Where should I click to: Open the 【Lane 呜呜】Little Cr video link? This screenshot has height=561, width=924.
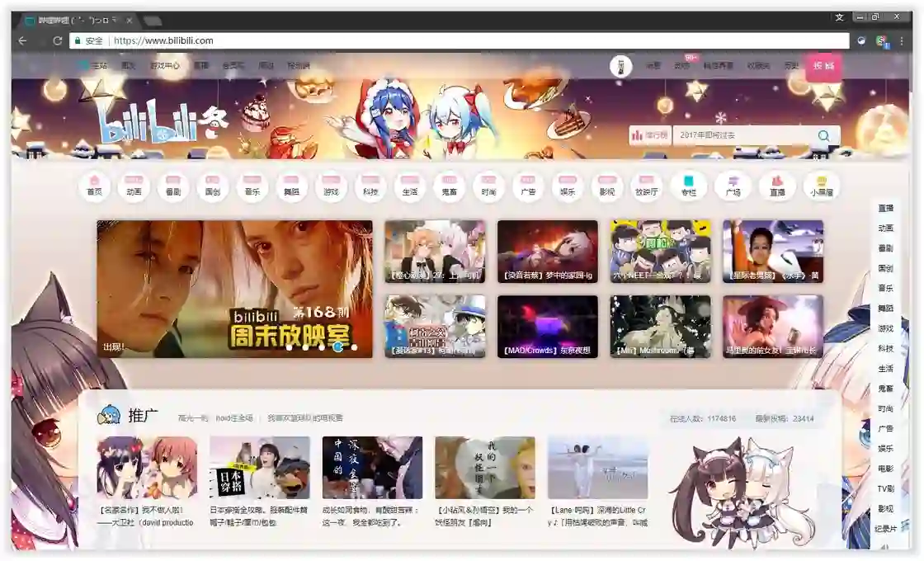point(598,516)
